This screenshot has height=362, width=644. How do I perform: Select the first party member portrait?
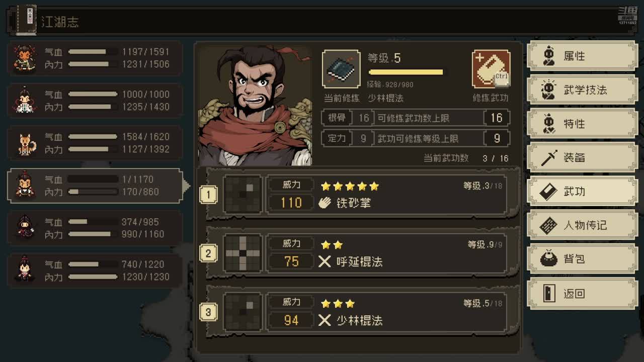point(23,58)
